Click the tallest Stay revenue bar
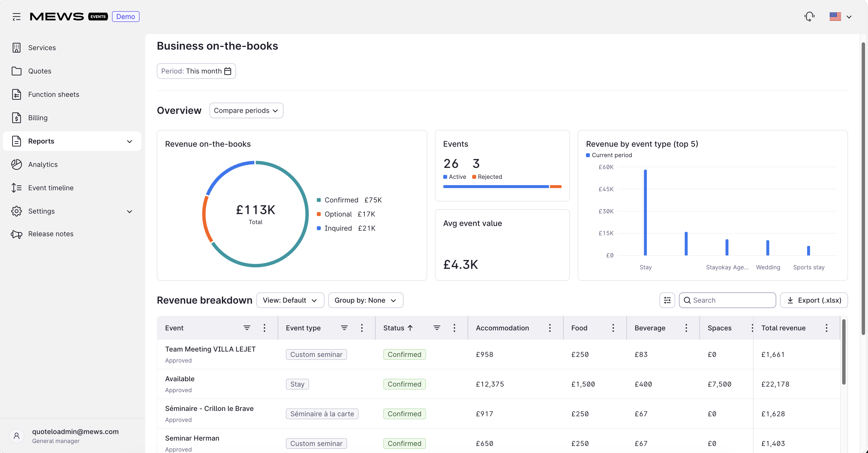Image resolution: width=868 pixels, height=453 pixels. (x=645, y=213)
